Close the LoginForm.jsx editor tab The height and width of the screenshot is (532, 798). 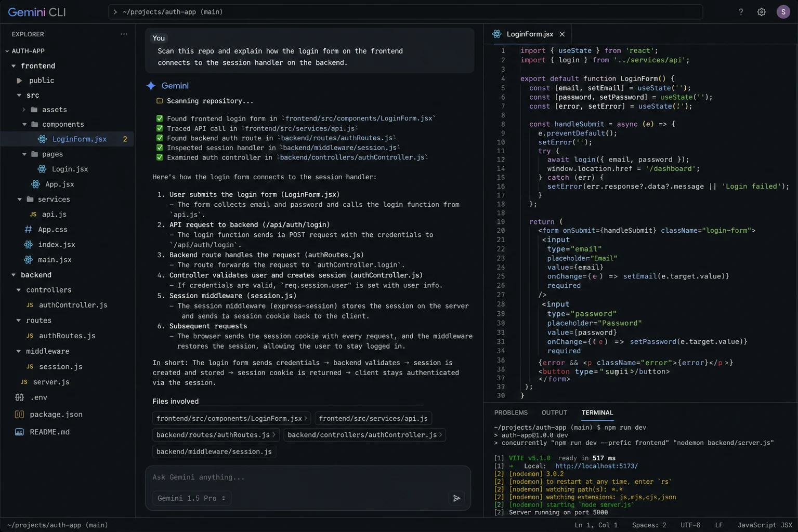click(x=562, y=34)
